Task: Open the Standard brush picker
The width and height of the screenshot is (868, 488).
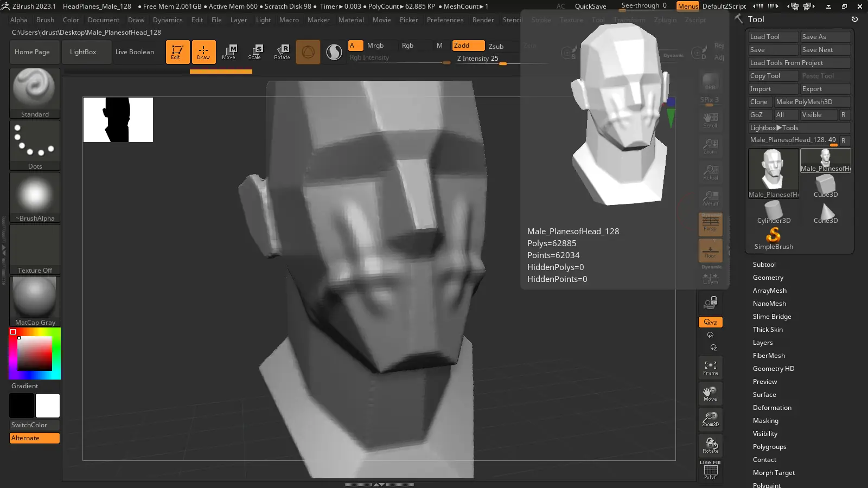Action: click(x=35, y=92)
